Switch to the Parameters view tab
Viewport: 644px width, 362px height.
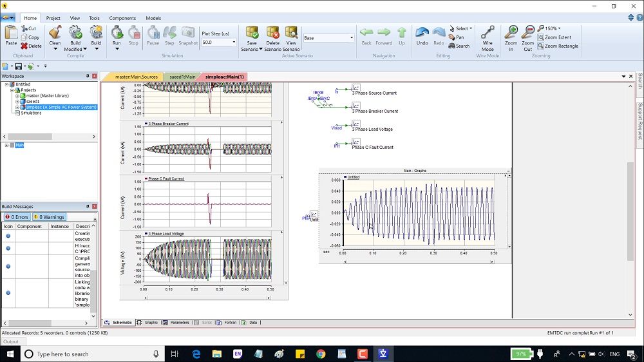click(176, 323)
